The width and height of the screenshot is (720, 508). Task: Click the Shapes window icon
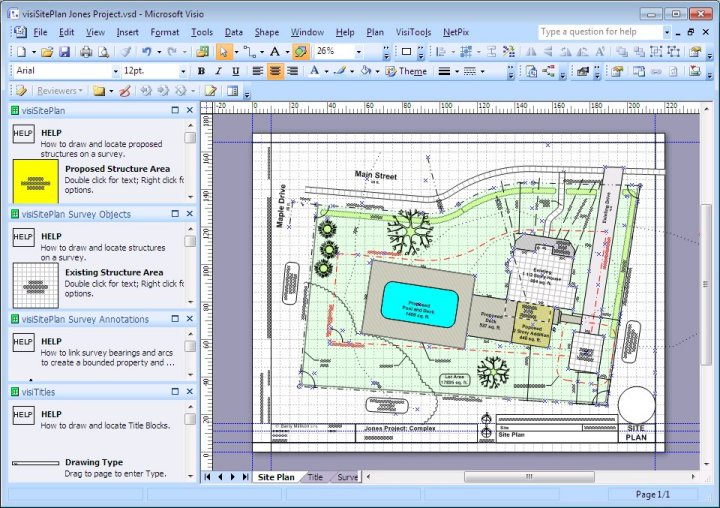[202, 51]
